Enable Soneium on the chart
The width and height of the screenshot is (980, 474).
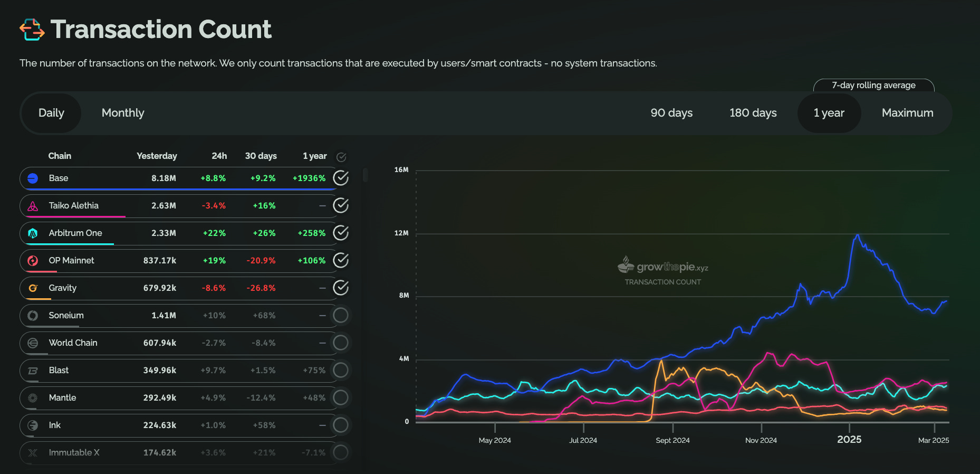point(341,316)
